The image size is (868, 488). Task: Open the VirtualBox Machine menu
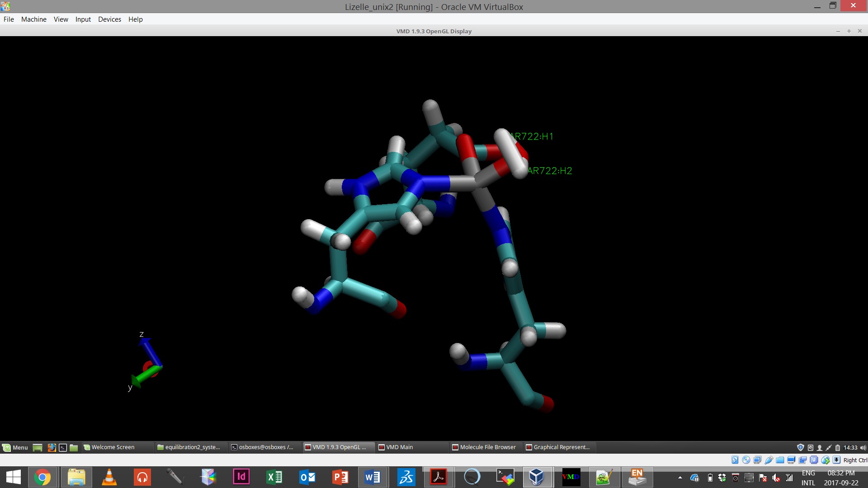click(x=33, y=19)
